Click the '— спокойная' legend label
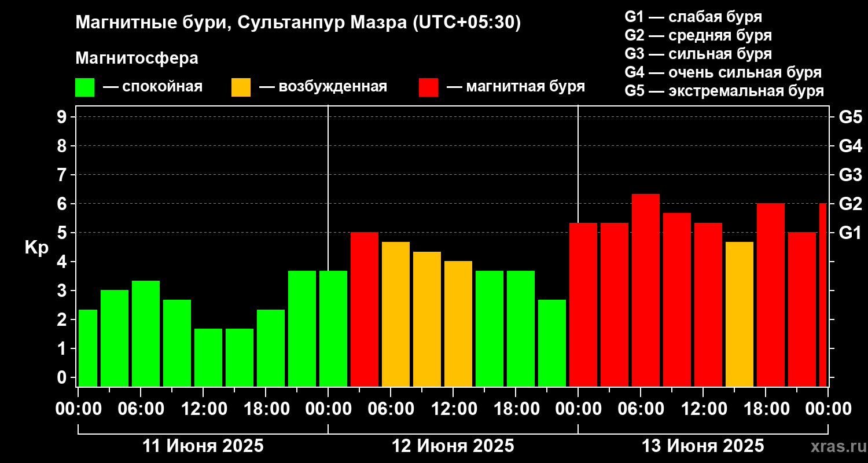The width and height of the screenshot is (868, 463). point(153,87)
